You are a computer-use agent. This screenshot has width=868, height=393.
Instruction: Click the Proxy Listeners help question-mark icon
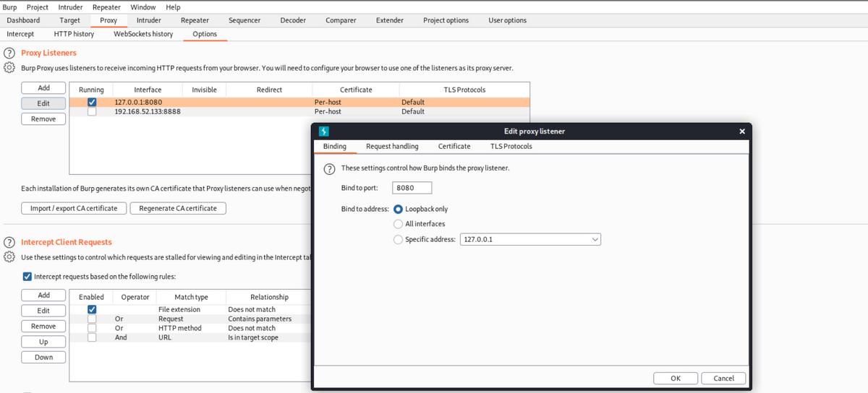(10, 53)
